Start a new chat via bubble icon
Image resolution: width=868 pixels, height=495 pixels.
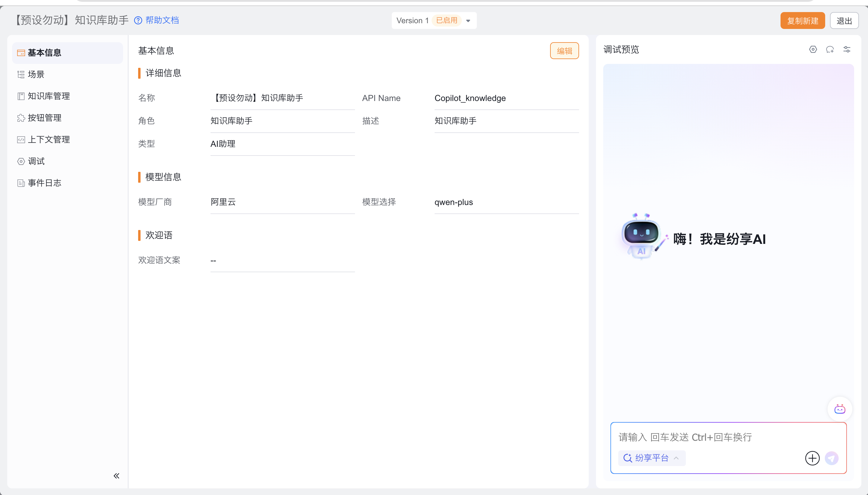[x=830, y=50]
